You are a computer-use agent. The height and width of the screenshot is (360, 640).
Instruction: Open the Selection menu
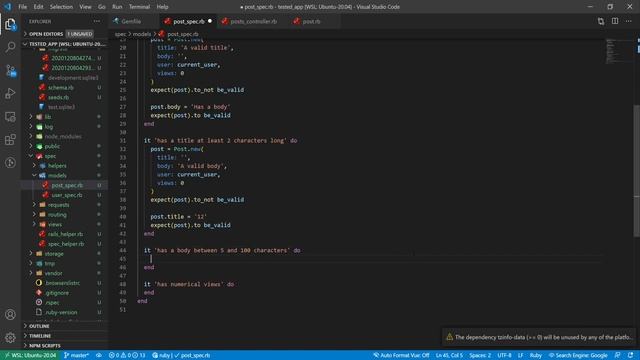click(x=61, y=7)
